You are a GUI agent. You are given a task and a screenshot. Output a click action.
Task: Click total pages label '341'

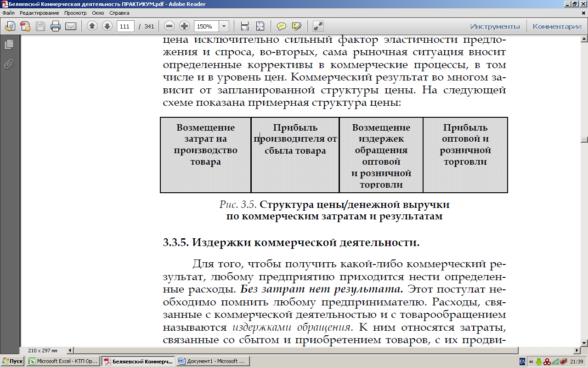click(149, 26)
